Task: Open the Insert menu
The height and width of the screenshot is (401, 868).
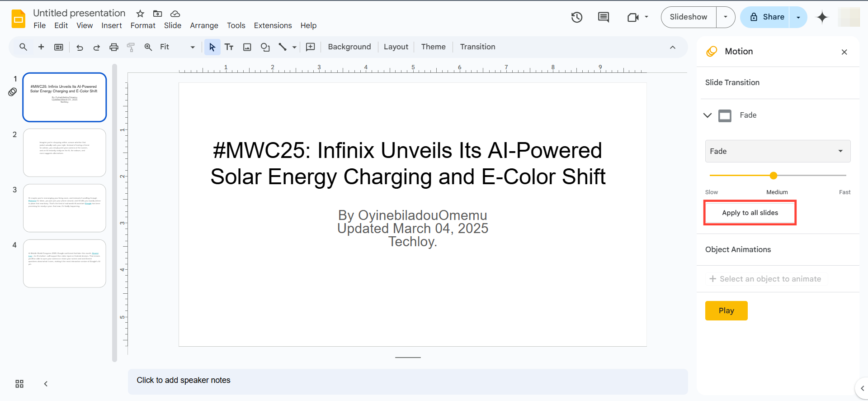Action: (x=112, y=25)
